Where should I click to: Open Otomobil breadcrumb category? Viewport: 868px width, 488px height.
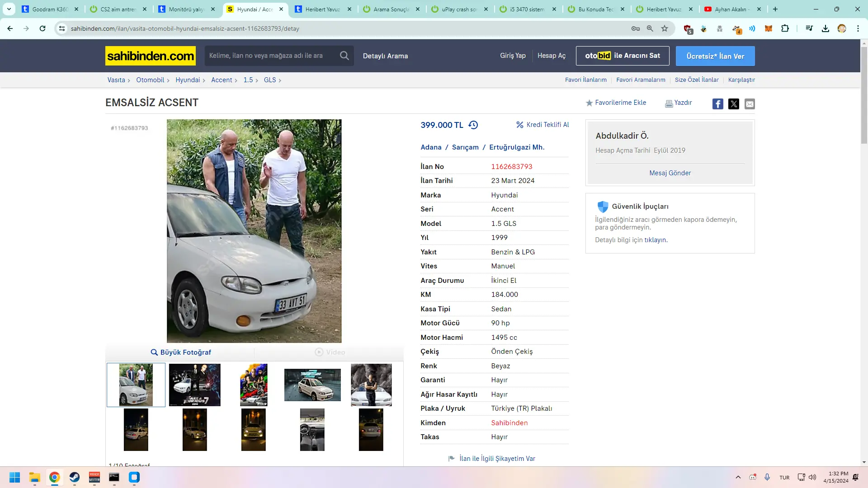150,80
